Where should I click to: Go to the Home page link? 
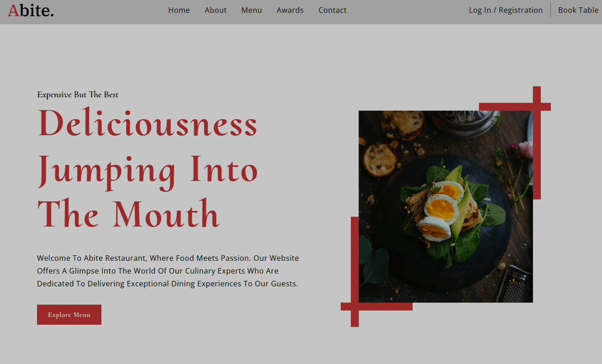pyautogui.click(x=179, y=10)
